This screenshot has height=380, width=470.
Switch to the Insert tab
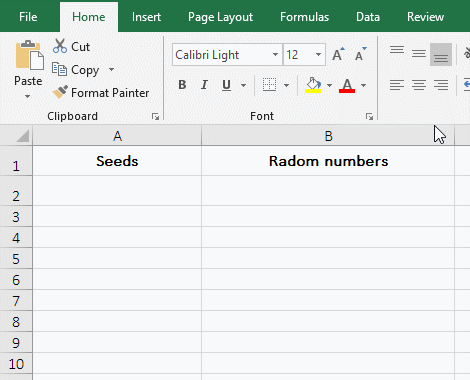146,17
